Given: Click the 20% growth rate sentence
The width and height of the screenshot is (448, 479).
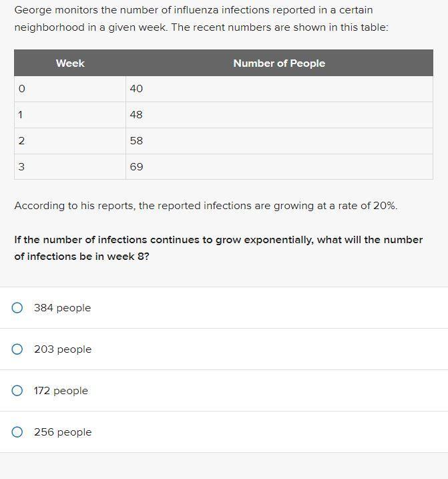Looking at the screenshot, I should coord(206,206).
